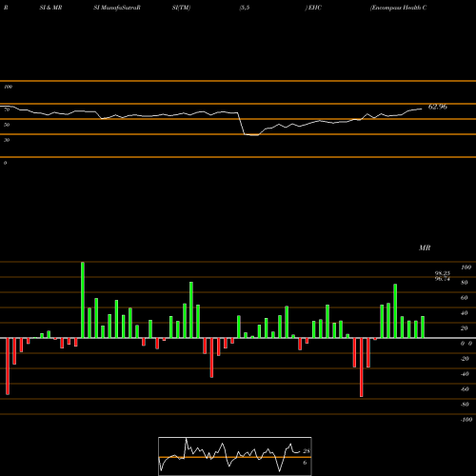Image resolution: width=476 pixels, height=476 pixels.
Task: Click the RSI axis label 50
Action: [7, 125]
